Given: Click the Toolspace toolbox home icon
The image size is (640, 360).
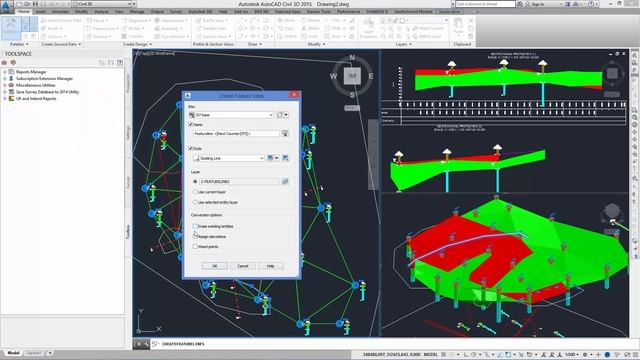Looking at the screenshot, I should pyautogui.click(x=4, y=62).
